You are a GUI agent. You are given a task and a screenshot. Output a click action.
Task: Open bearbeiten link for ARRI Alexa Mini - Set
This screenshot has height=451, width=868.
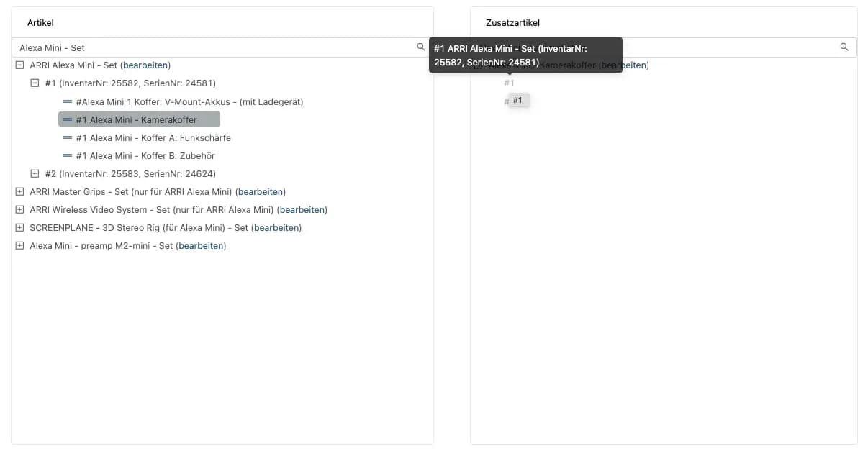click(145, 65)
